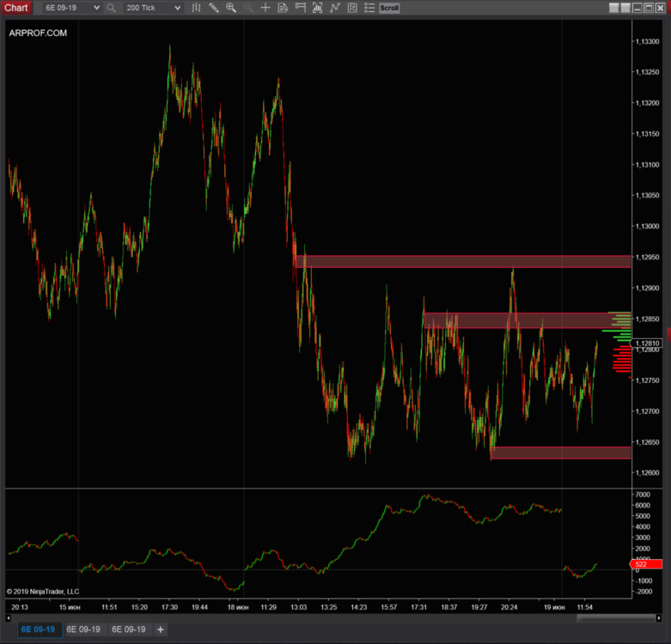
Task: Click the interval link square button
Action: coord(625,8)
